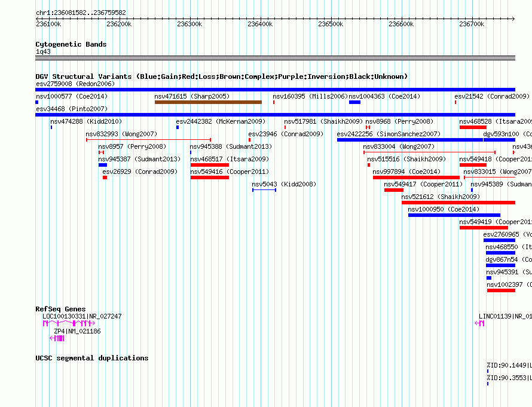532x407 pixels.
Task: Select the RefSeq Genes track title
Action: pos(60,309)
